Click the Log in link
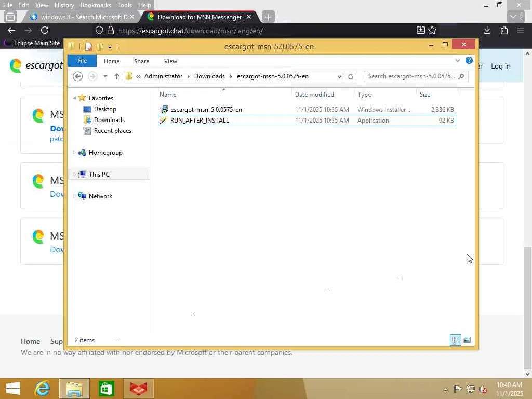This screenshot has width=532, height=399. pyautogui.click(x=500, y=66)
